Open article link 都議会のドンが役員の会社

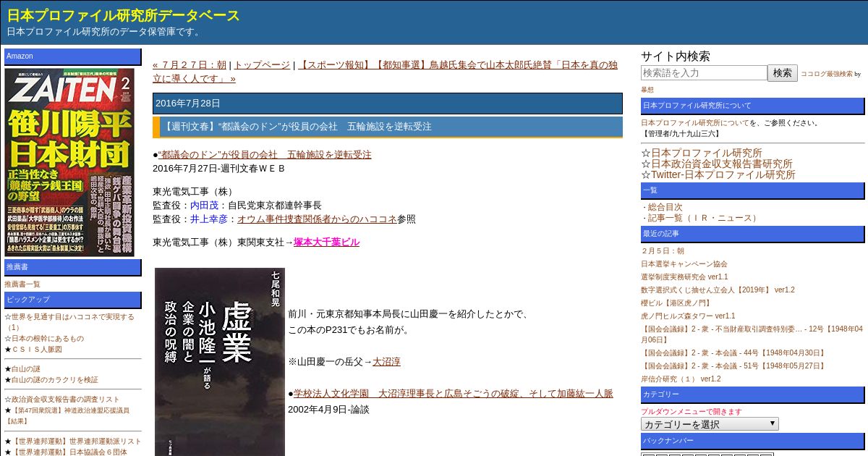265,154
